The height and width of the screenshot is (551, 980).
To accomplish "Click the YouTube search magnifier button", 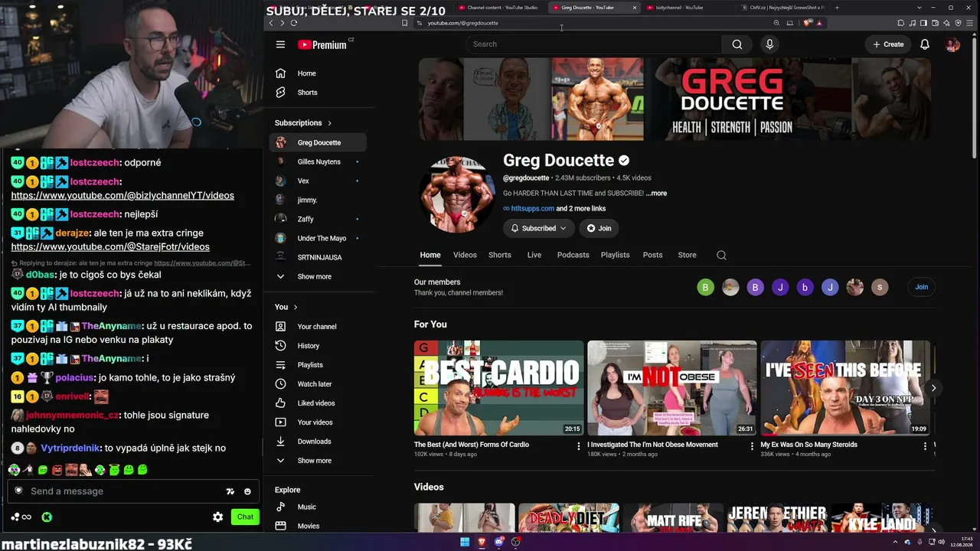I will (737, 44).
